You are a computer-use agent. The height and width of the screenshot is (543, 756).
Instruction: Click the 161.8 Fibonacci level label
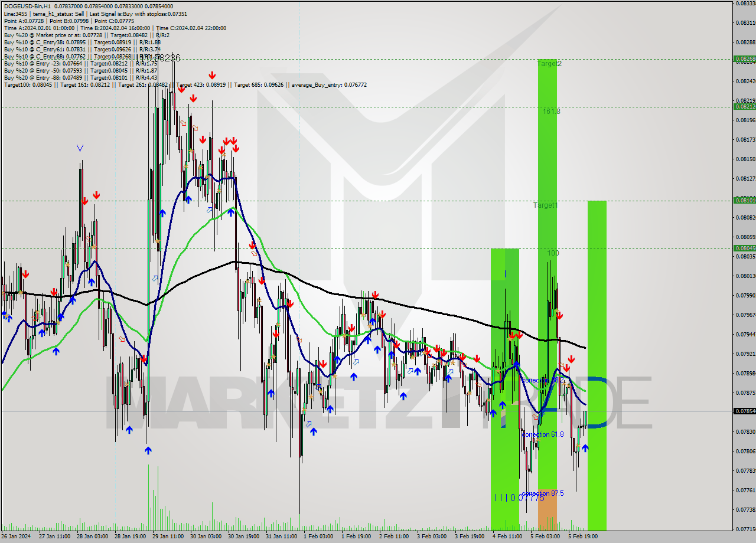[552, 111]
